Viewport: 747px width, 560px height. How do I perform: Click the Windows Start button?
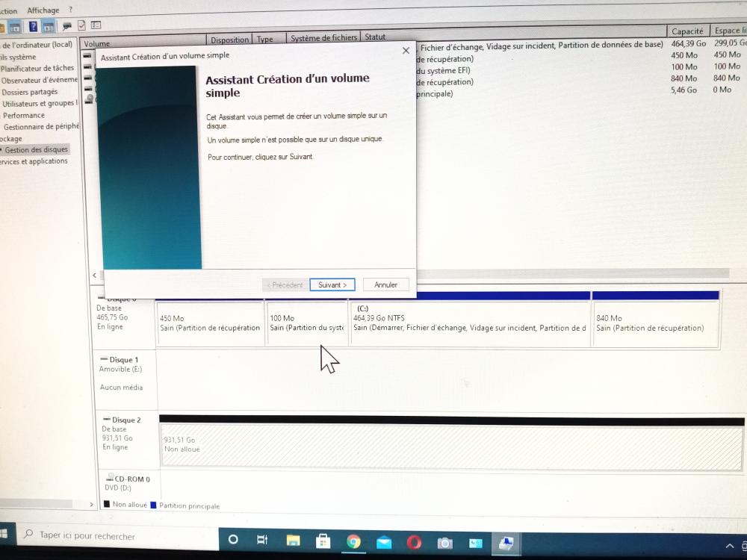4,533
